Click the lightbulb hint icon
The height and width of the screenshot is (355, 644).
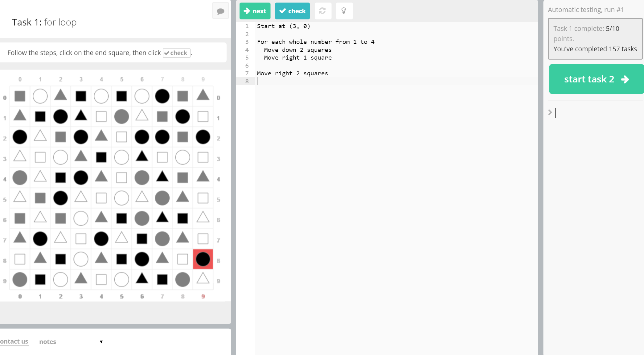coord(344,11)
